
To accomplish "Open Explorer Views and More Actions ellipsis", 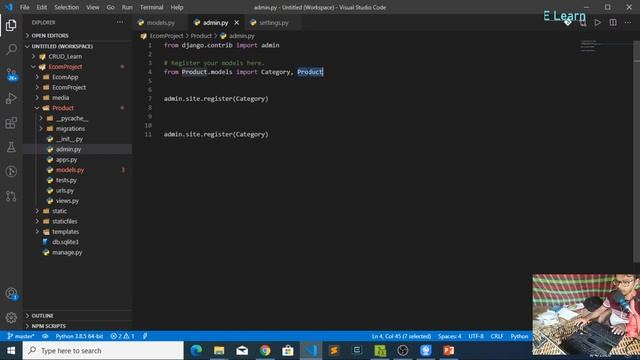I will pos(120,22).
